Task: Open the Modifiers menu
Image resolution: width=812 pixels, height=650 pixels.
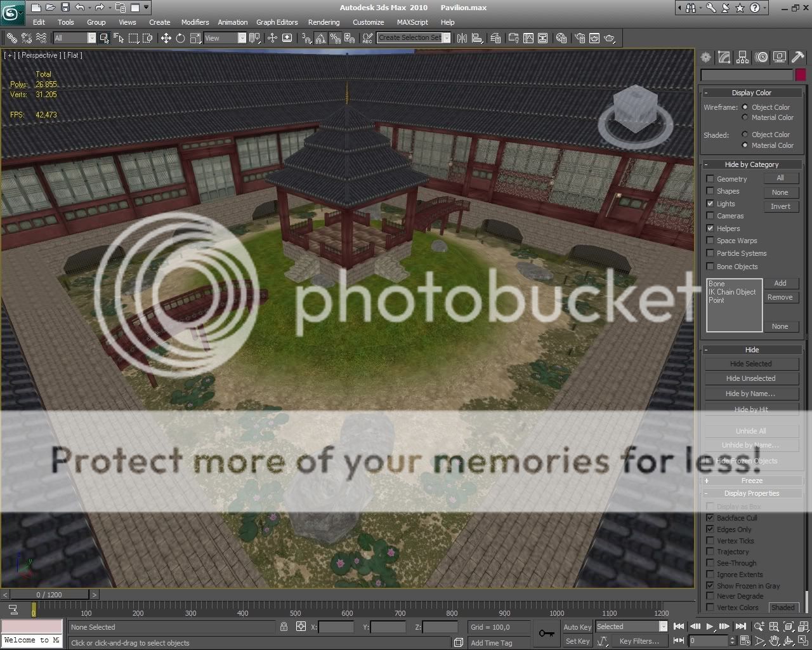Action: tap(195, 22)
